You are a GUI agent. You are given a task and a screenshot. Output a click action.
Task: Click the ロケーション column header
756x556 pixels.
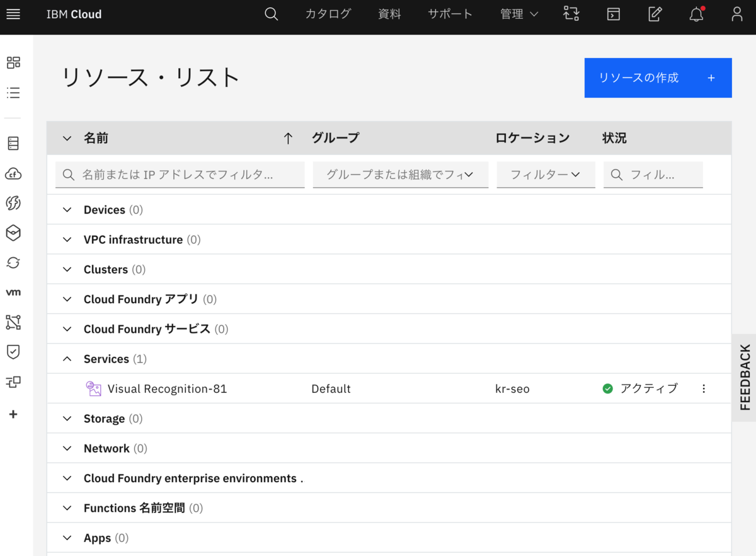[x=532, y=138]
